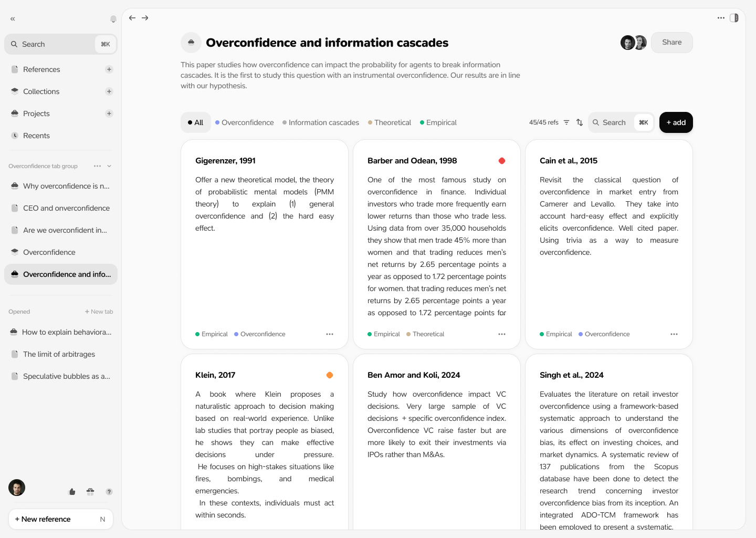The height and width of the screenshot is (538, 756).
Task: Open help via the question mark icon
Action: [109, 492]
